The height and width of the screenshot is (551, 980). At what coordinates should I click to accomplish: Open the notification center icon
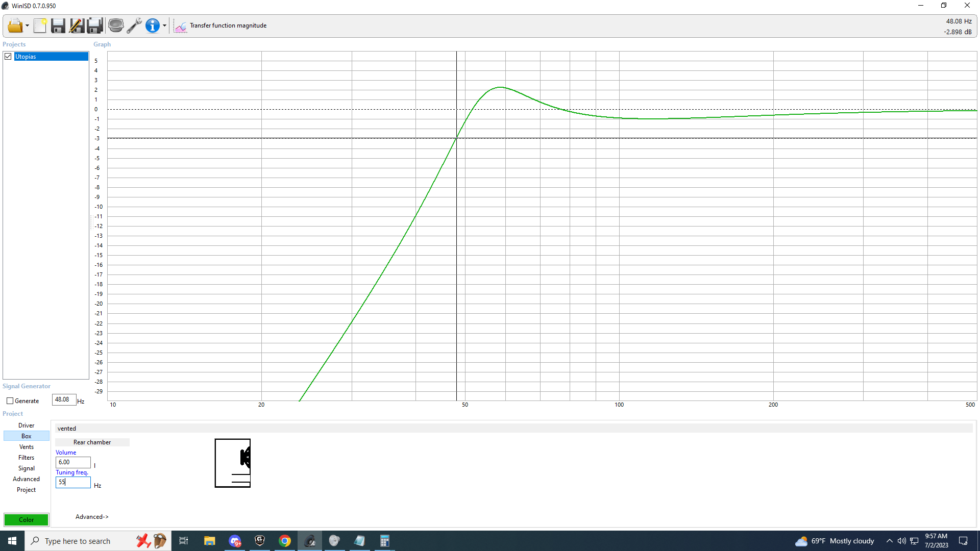(x=964, y=541)
